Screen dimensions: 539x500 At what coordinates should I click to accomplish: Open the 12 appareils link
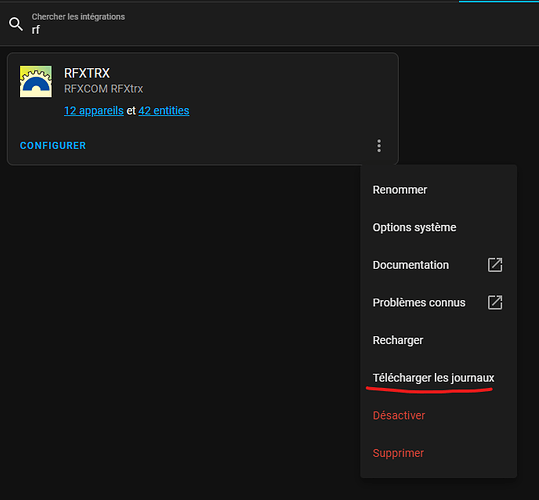click(94, 111)
